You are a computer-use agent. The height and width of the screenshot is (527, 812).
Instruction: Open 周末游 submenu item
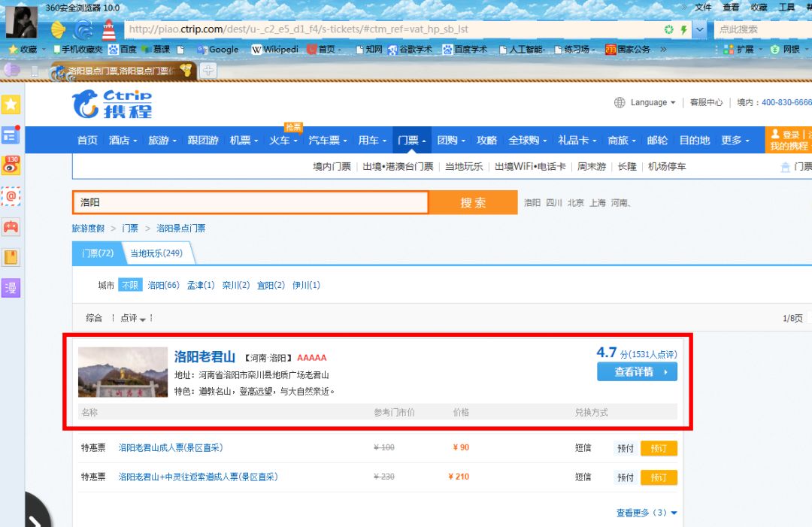click(592, 167)
